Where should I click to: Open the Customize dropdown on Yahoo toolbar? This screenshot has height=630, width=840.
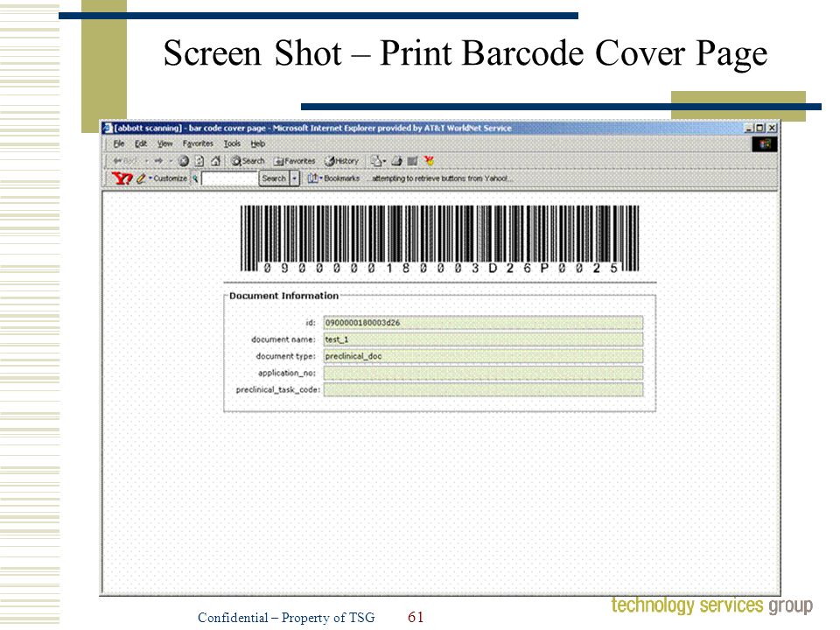(x=168, y=178)
